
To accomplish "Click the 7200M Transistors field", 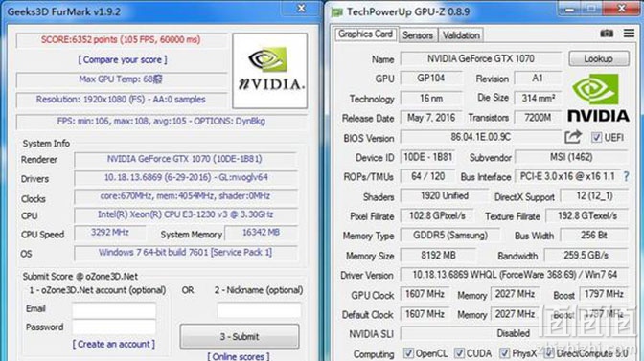I will pyautogui.click(x=538, y=118).
